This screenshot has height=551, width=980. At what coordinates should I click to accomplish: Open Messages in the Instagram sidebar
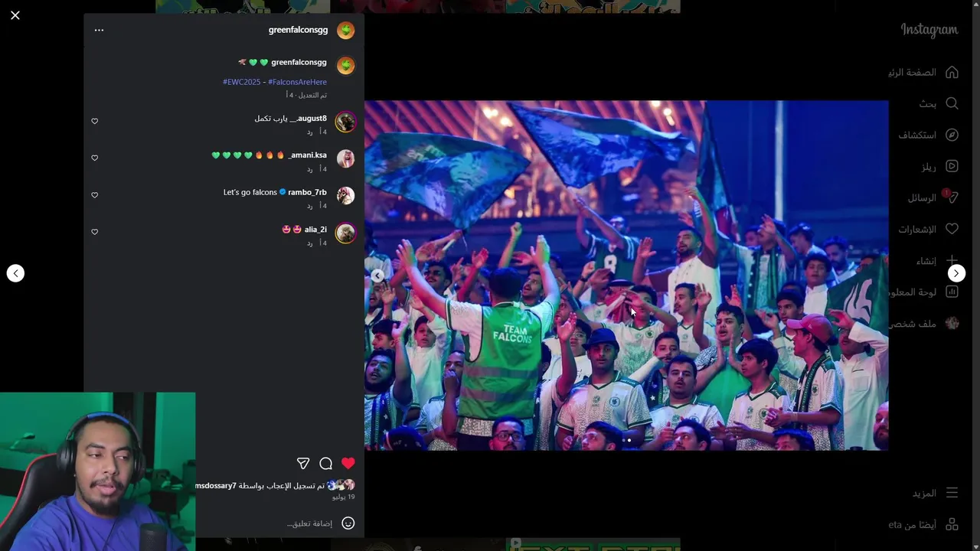(933, 197)
